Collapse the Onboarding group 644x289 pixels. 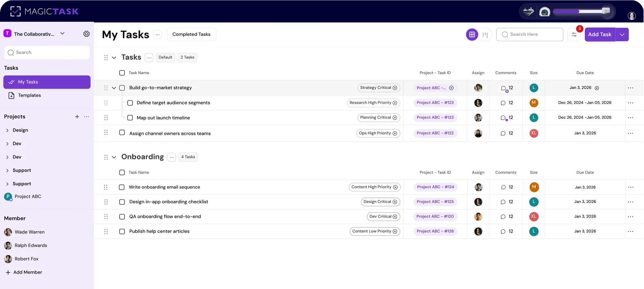coord(114,157)
